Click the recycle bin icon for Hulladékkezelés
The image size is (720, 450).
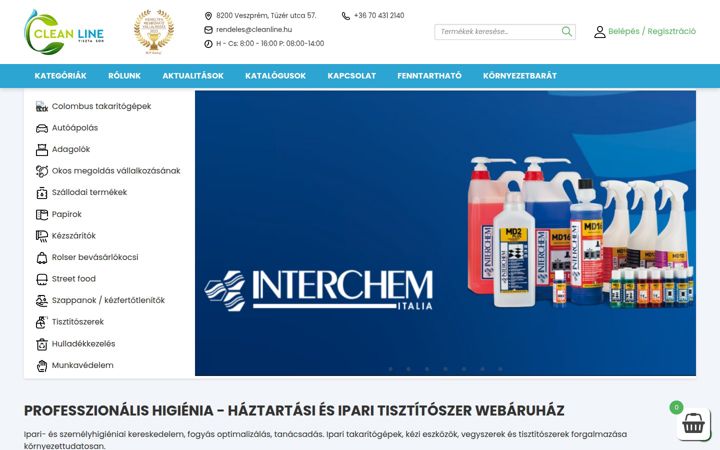pos(42,344)
